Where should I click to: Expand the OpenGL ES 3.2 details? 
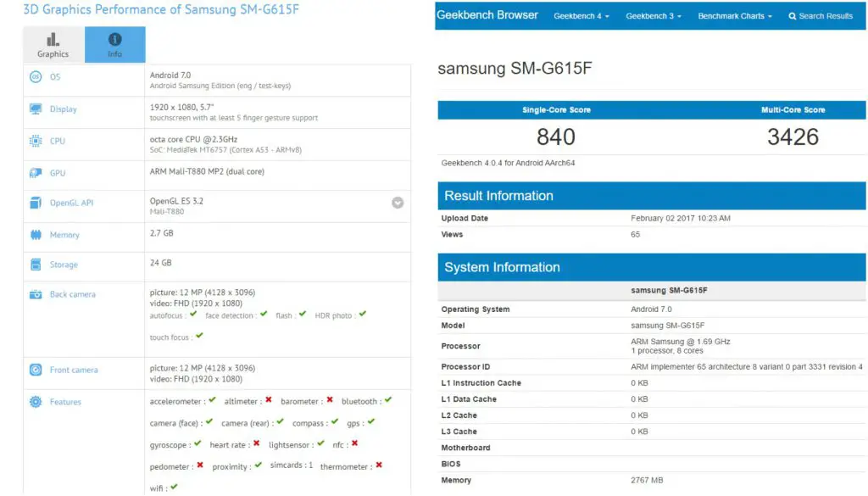(398, 203)
